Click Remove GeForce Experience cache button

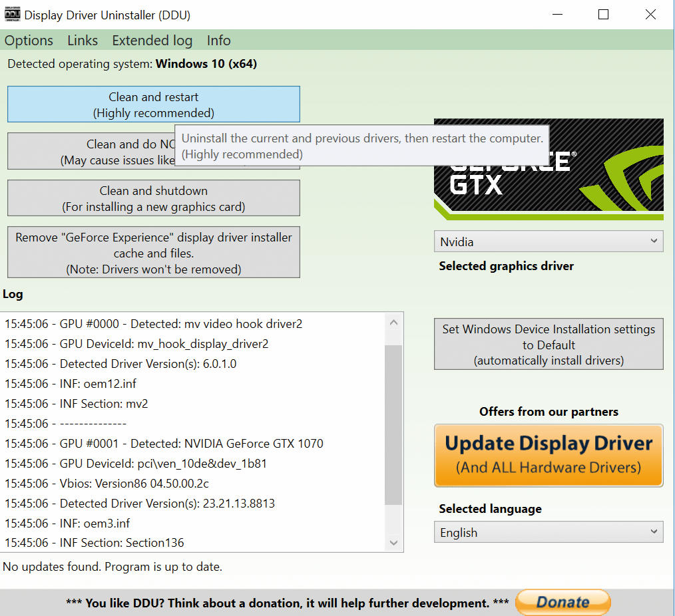pos(154,253)
